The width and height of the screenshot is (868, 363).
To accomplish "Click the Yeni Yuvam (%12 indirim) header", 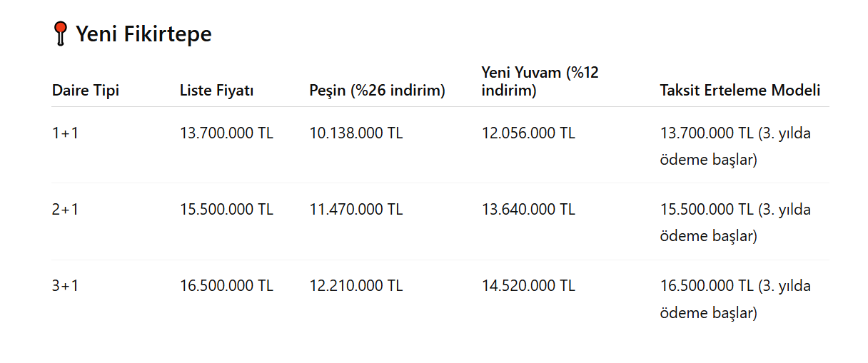I will pyautogui.click(x=540, y=81).
